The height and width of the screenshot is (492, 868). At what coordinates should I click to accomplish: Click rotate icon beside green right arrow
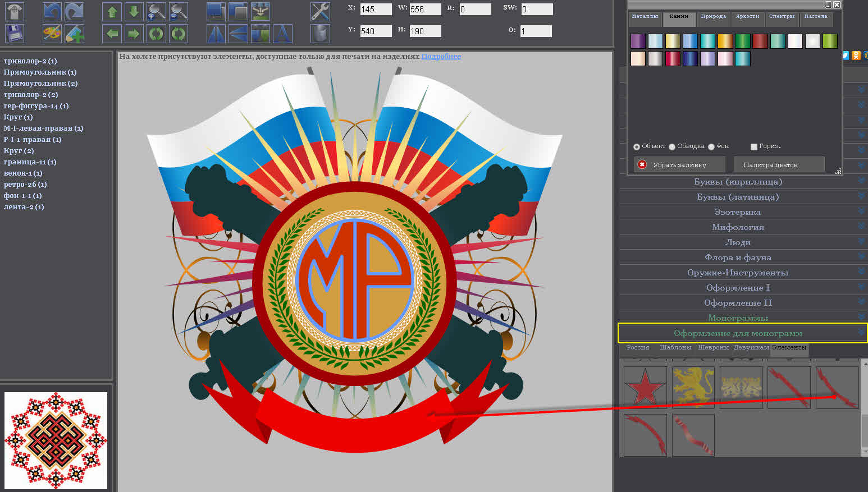coord(156,34)
